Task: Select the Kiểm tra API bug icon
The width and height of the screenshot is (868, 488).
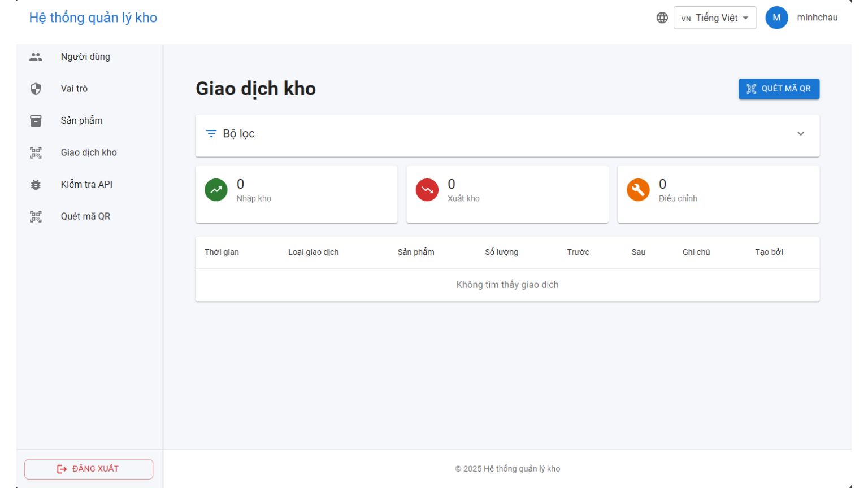Action: [x=35, y=184]
